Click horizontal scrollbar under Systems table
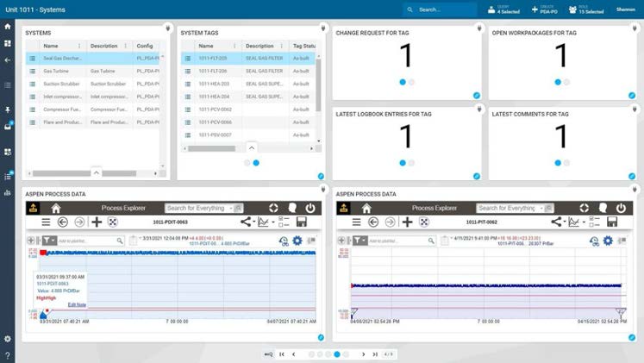The height and width of the screenshot is (363, 644). pyautogui.click(x=84, y=173)
